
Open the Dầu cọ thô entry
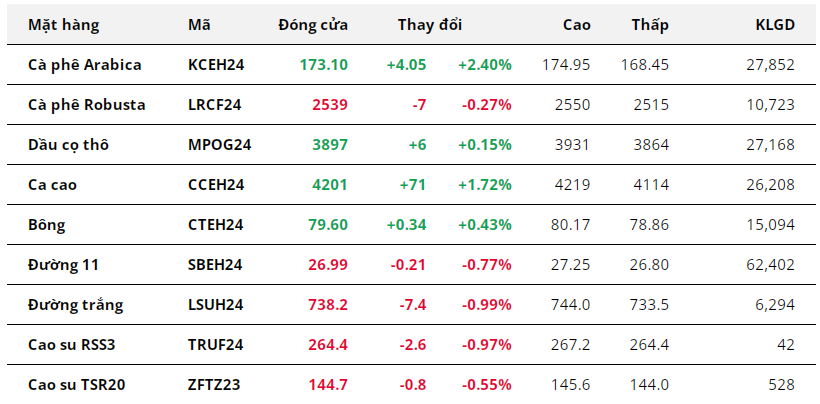pyautogui.click(x=68, y=145)
